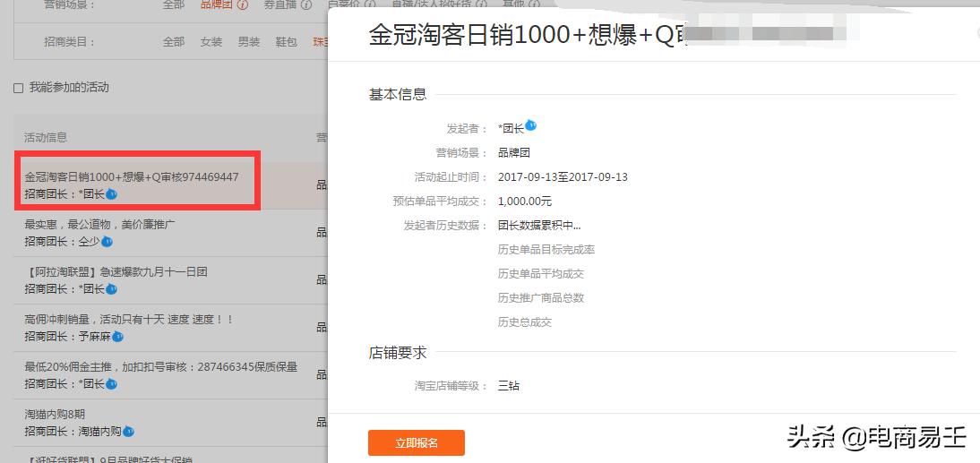Click the 三钻 shop level value
The width and height of the screenshot is (980, 463).
pyautogui.click(x=509, y=385)
